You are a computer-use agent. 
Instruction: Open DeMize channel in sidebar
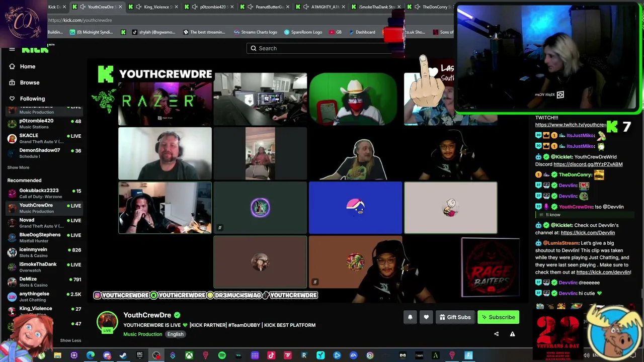click(x=44, y=282)
